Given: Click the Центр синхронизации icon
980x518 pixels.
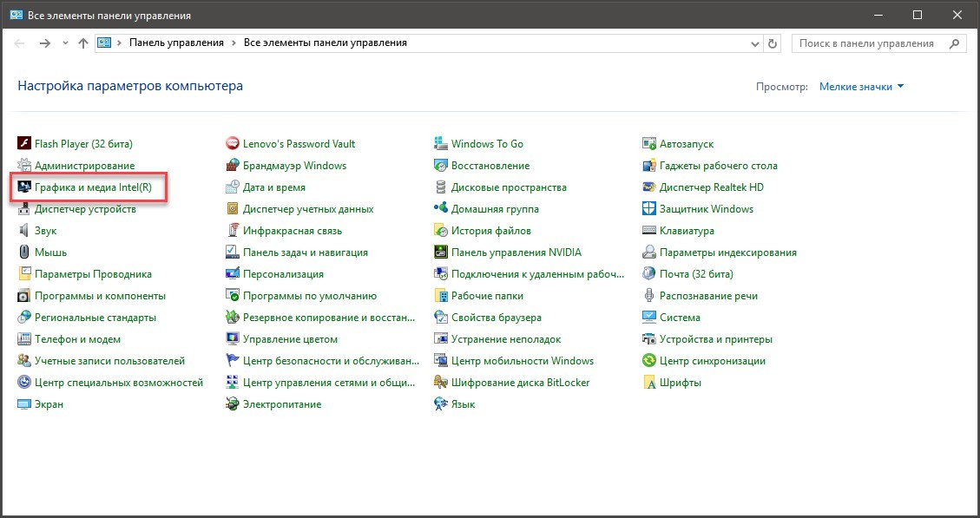Looking at the screenshot, I should [x=649, y=361].
